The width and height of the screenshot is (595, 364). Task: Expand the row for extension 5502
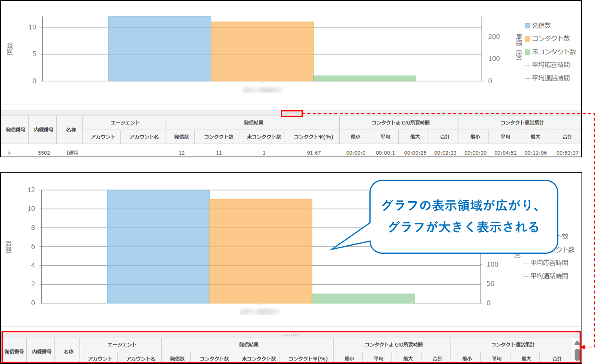[x=10, y=153]
